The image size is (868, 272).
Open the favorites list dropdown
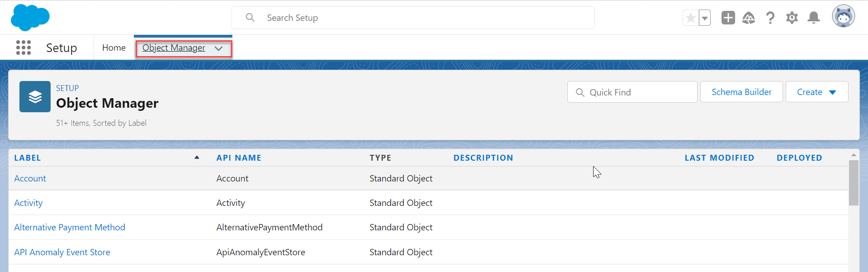tap(705, 18)
